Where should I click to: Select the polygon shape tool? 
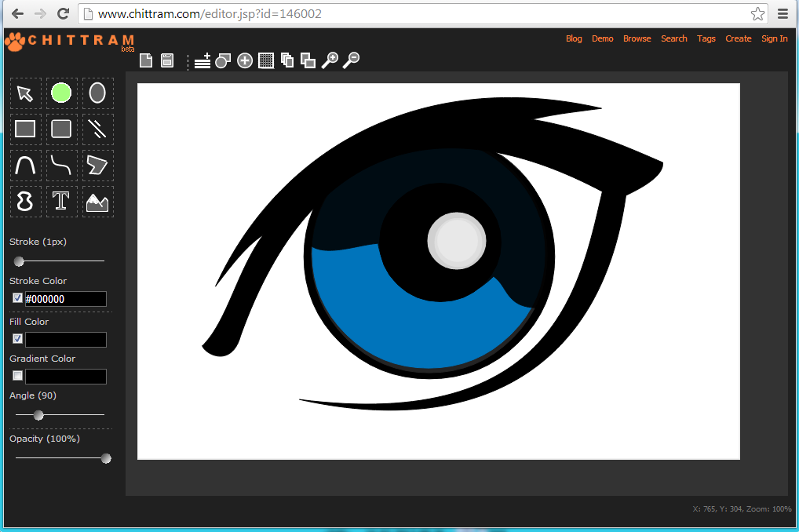[97, 165]
